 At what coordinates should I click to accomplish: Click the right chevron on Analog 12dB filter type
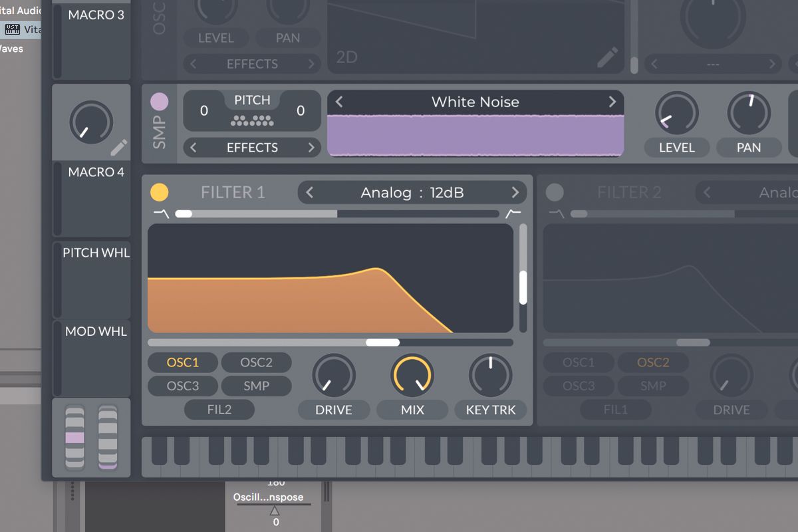515,192
